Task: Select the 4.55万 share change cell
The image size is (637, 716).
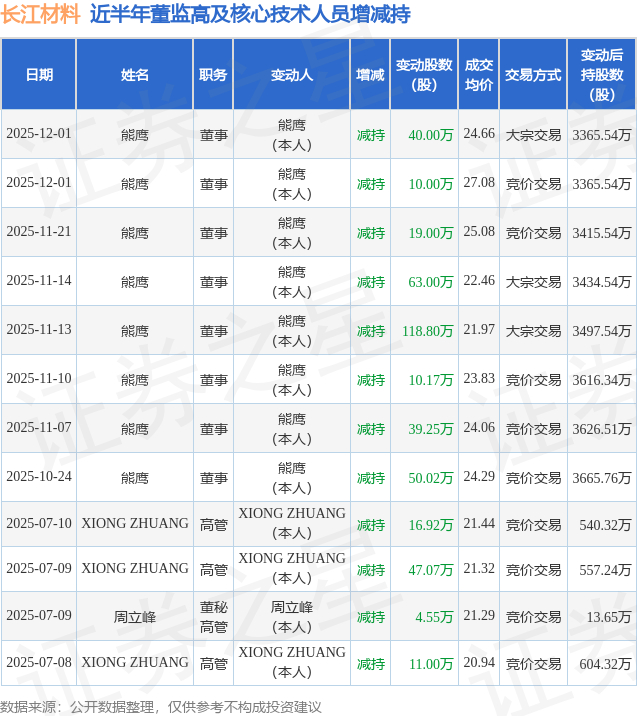Action: (x=424, y=617)
